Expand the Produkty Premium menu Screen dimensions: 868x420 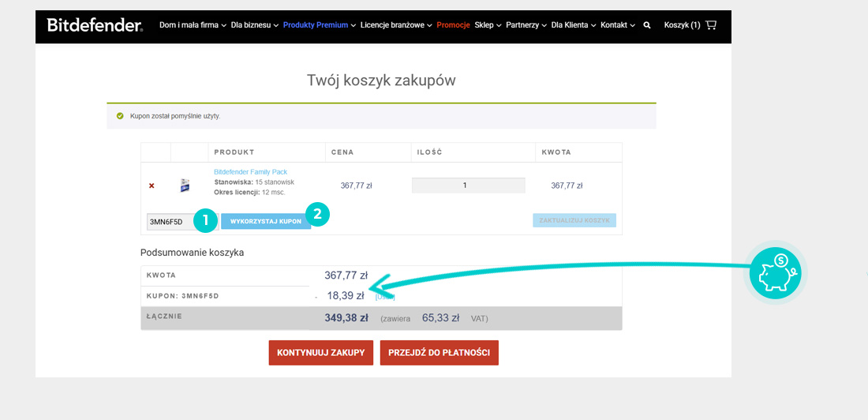point(320,25)
